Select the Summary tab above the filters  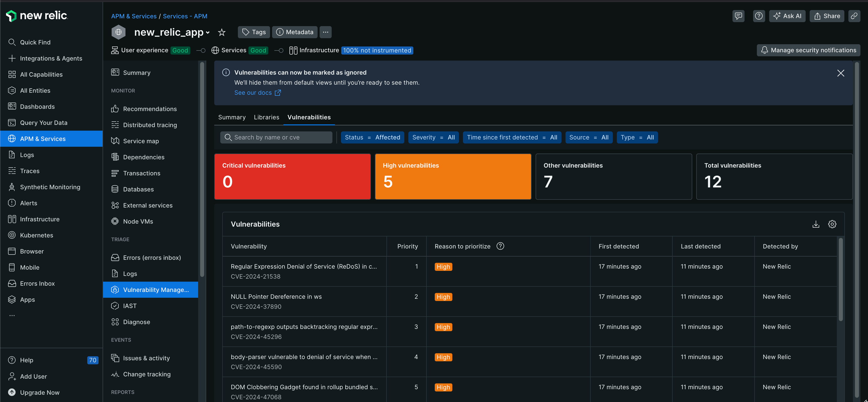pos(232,117)
